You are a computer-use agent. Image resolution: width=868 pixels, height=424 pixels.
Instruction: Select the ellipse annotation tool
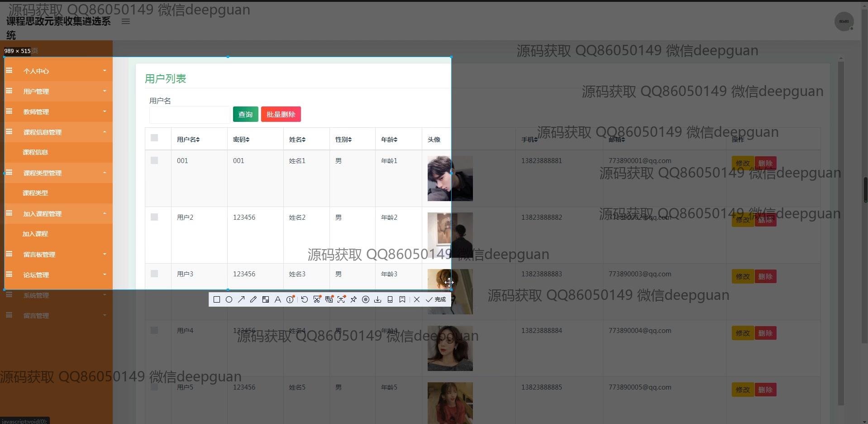click(x=229, y=299)
